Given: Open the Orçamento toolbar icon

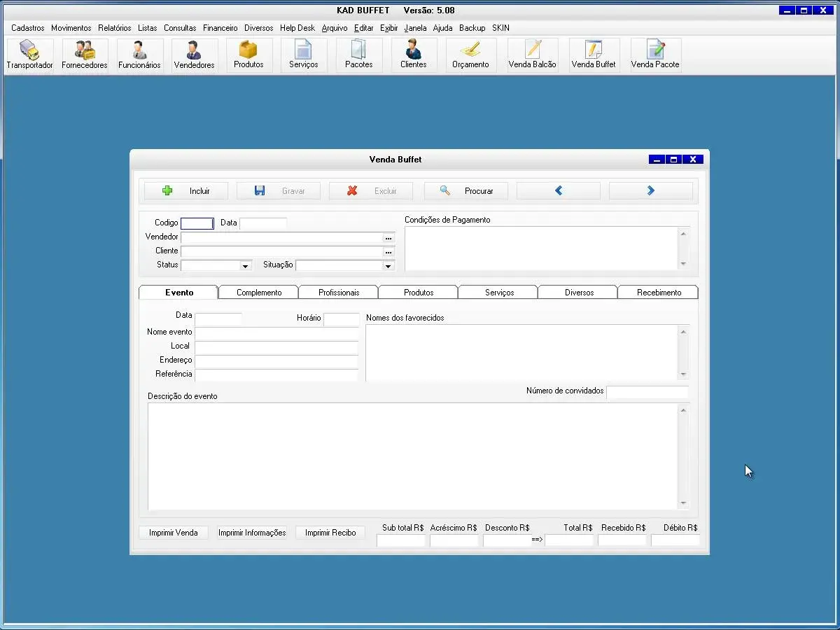Looking at the screenshot, I should (x=470, y=55).
